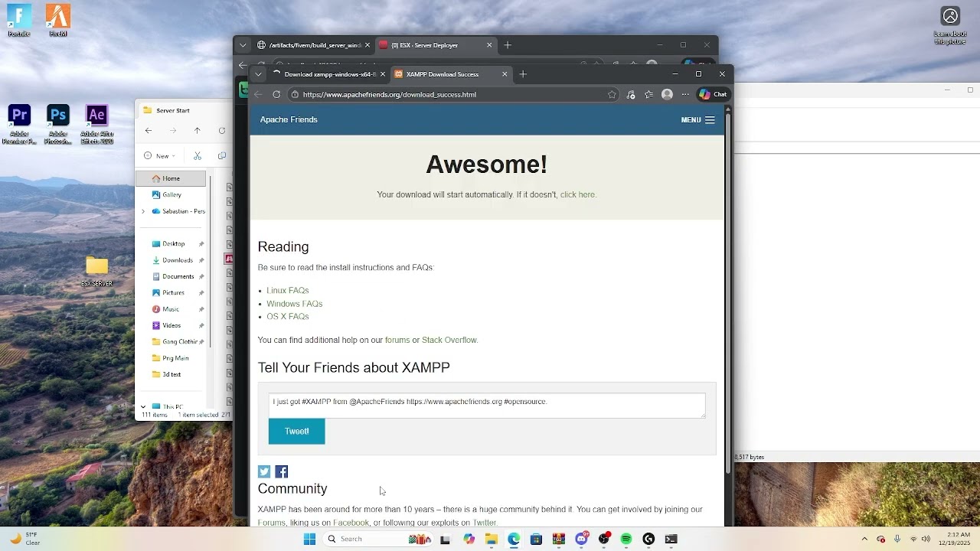Open tab search dropdown in back browser
The width and height of the screenshot is (980, 551).
click(243, 45)
